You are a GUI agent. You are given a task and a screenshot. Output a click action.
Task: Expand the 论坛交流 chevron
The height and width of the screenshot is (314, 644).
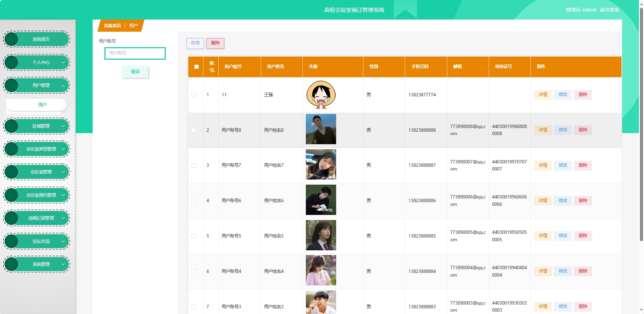pos(63,241)
